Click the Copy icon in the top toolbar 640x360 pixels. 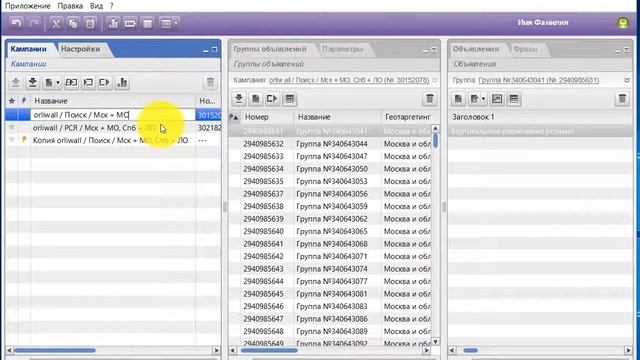(x=73, y=23)
